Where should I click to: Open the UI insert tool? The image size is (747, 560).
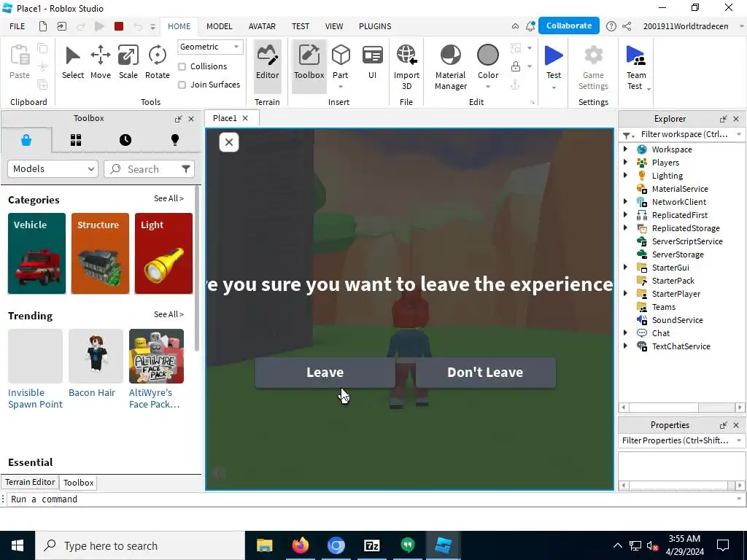pyautogui.click(x=373, y=63)
